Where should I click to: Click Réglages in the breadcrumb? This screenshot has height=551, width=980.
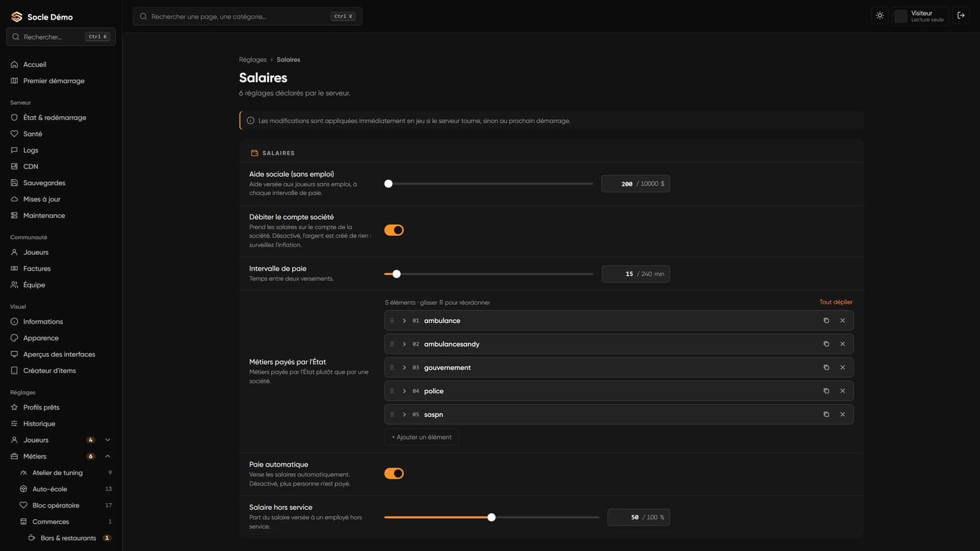tap(252, 60)
